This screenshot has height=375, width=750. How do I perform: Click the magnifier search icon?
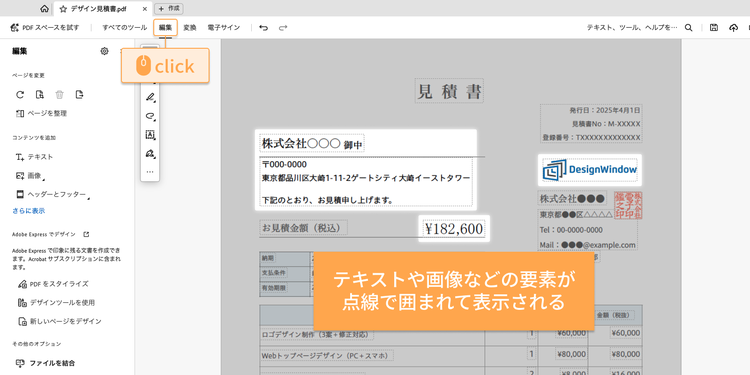click(688, 28)
